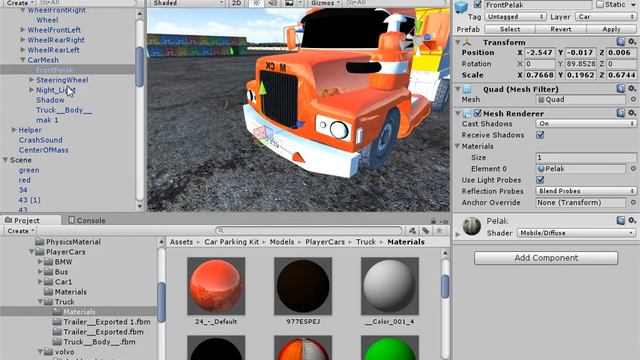Click the Project favorites star icon
The height and width of the screenshot is (360, 640).
439,231
